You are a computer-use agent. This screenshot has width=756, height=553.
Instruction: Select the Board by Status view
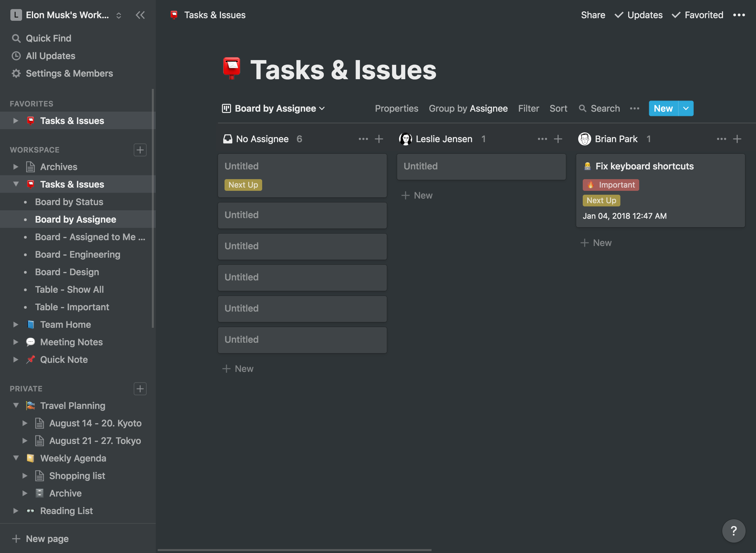tap(69, 201)
